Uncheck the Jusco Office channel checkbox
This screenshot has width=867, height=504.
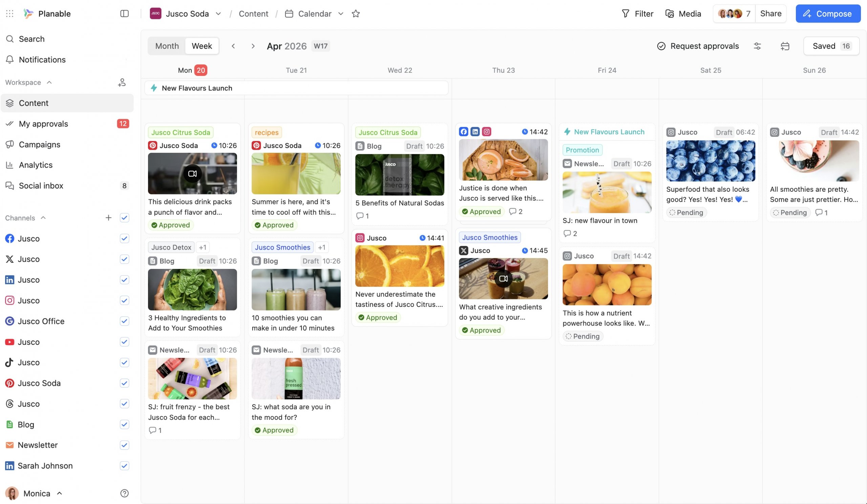[124, 321]
